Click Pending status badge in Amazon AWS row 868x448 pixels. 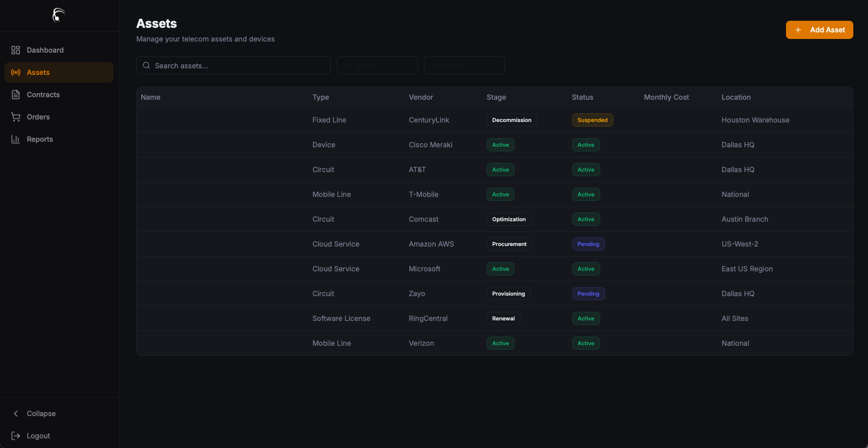point(588,244)
